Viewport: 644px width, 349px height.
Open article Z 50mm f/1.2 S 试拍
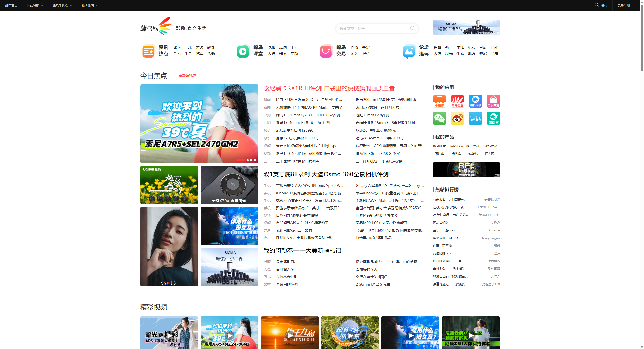[373, 284]
